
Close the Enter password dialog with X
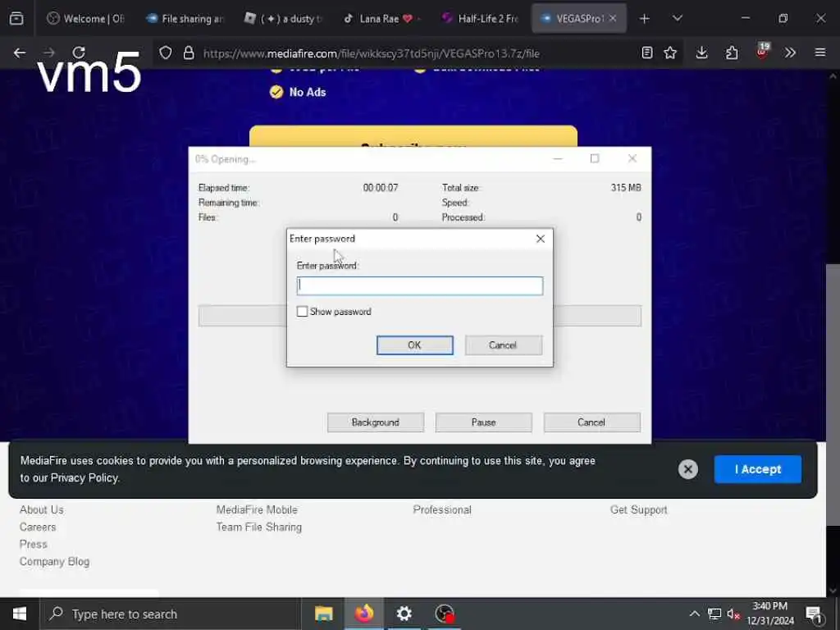[541, 239]
